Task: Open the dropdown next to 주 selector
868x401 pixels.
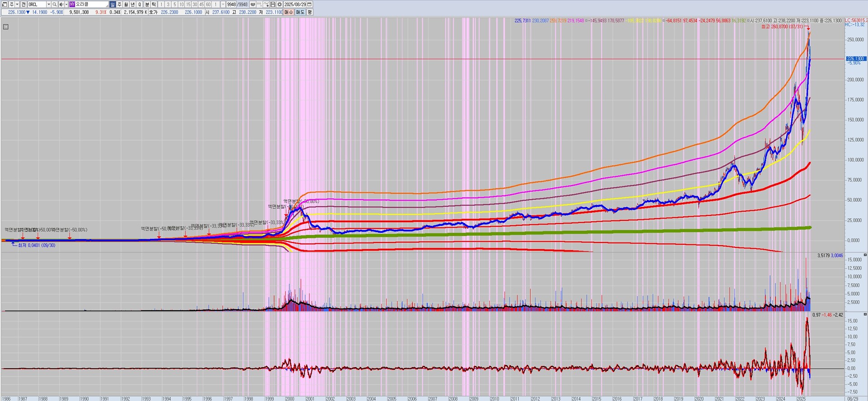Action: pos(17,5)
